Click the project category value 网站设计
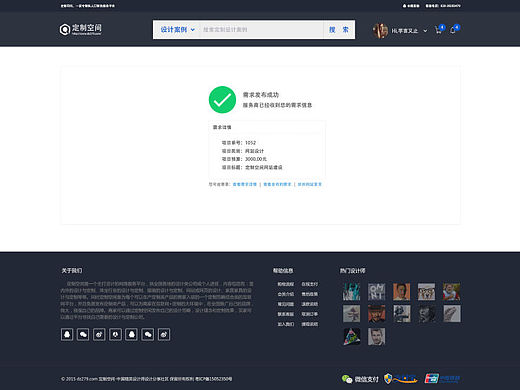The height and width of the screenshot is (390, 520). 254,151
